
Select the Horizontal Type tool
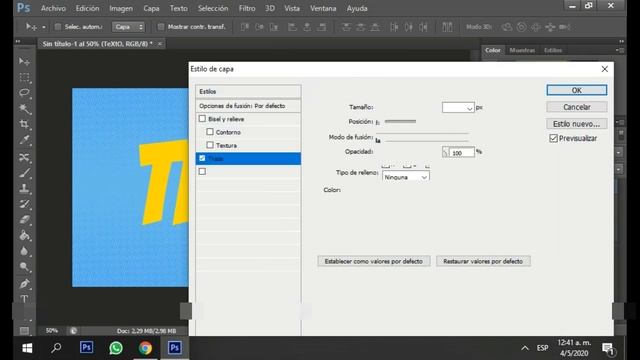(24, 299)
